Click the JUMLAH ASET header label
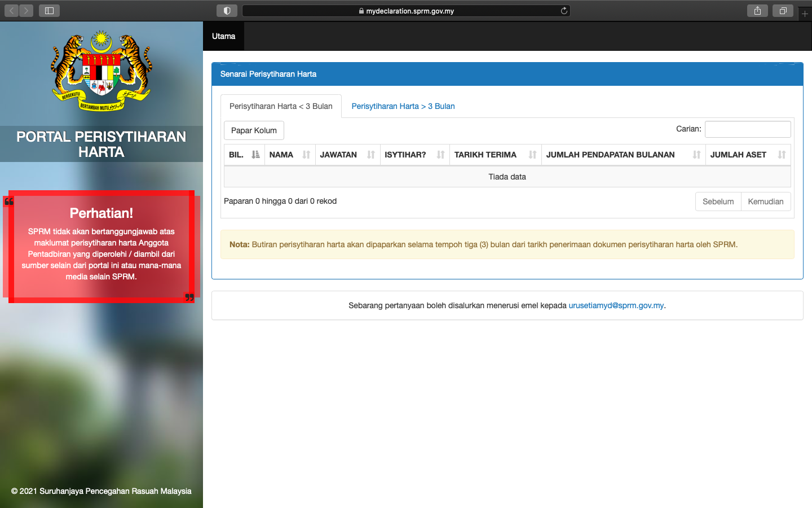This screenshot has width=812, height=508. tap(738, 155)
